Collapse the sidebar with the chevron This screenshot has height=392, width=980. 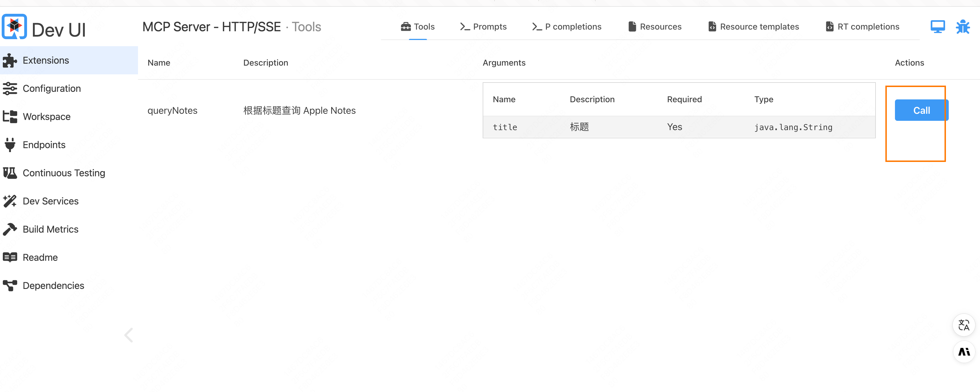(129, 335)
